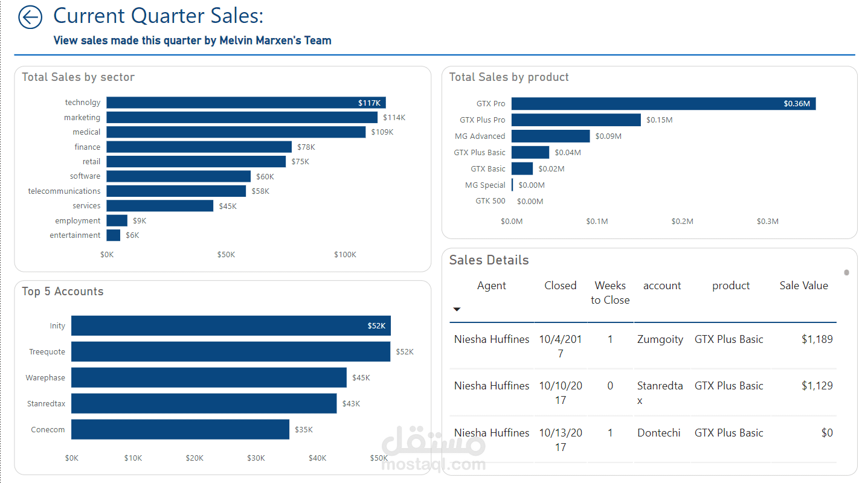Sort table by Sale Value header
868x483 pixels.
[x=803, y=286]
